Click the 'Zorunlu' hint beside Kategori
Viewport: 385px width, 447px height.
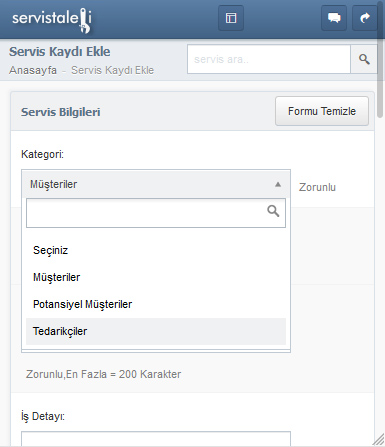coord(317,187)
